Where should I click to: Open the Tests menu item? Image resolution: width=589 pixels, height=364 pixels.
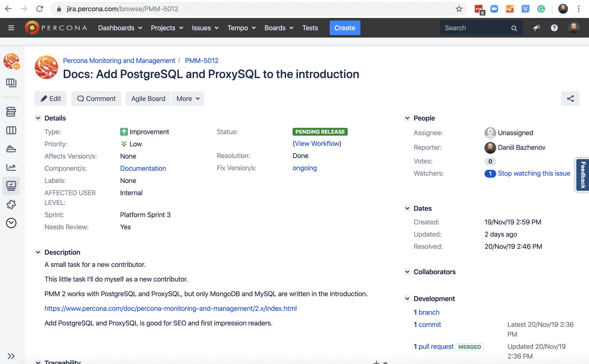310,28
